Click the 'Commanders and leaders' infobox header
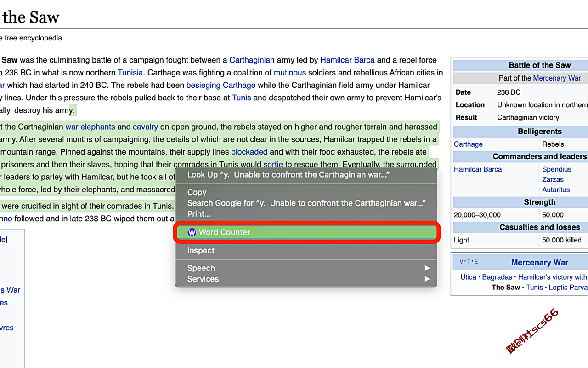Viewport: 588px width, 368px height. [x=540, y=157]
